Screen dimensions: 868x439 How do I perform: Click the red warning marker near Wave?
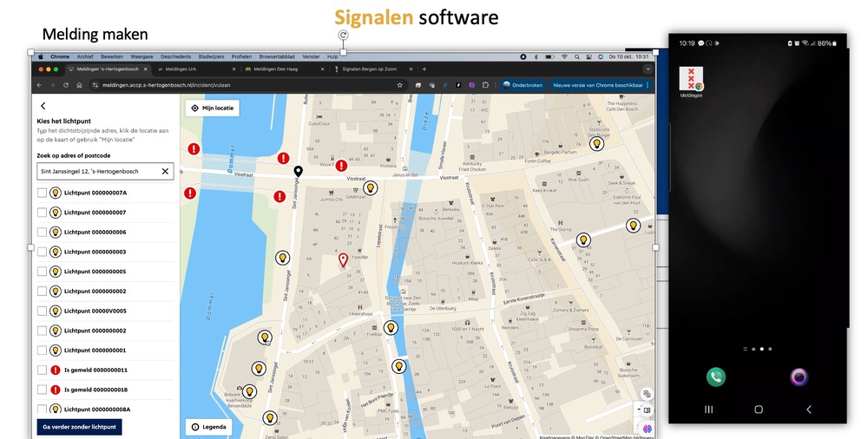(x=341, y=165)
